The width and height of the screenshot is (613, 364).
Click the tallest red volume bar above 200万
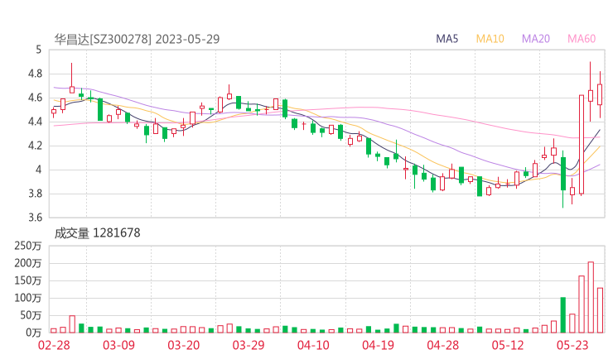(x=591, y=297)
